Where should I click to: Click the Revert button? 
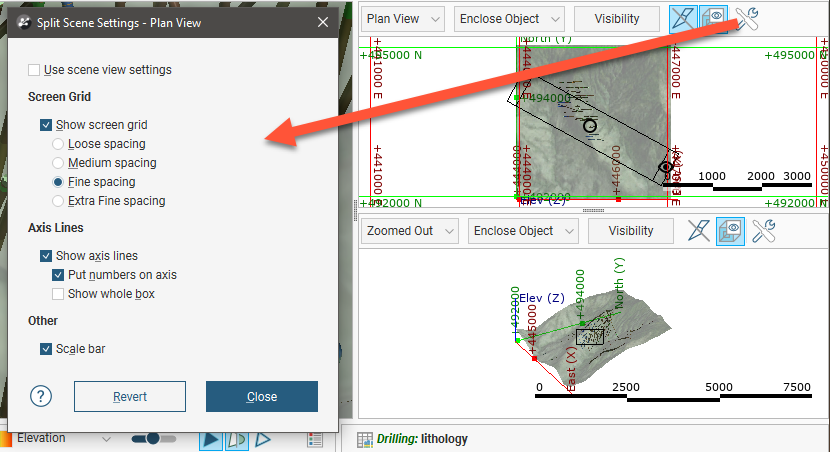[130, 396]
